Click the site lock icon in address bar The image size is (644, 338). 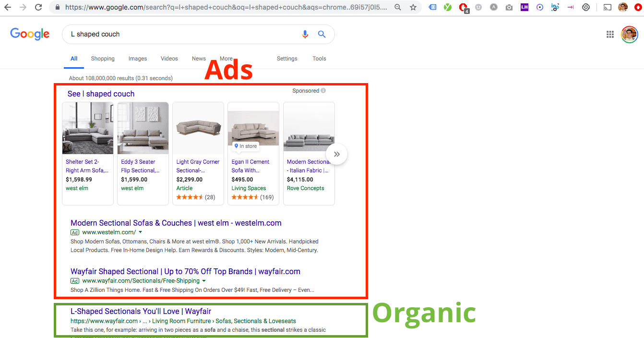point(58,7)
